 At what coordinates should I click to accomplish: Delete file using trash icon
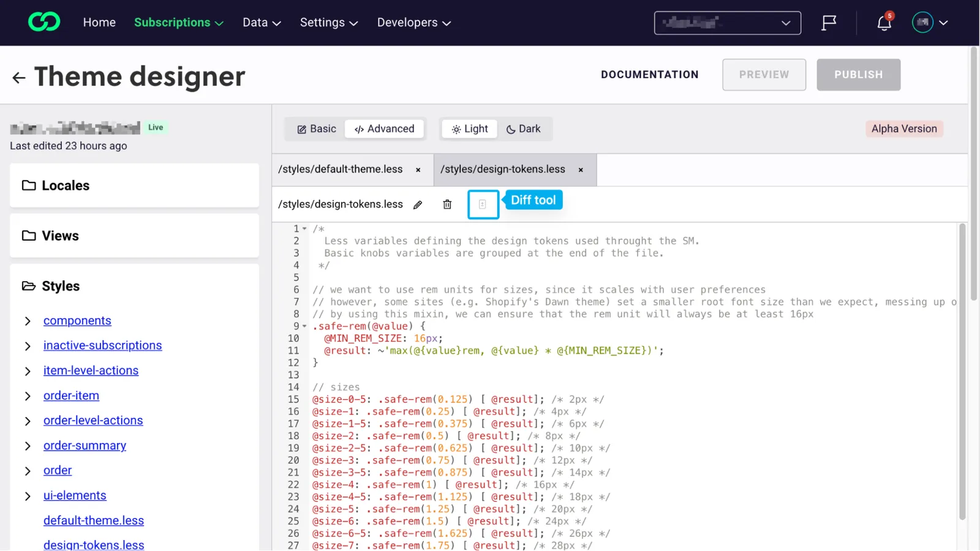447,204
